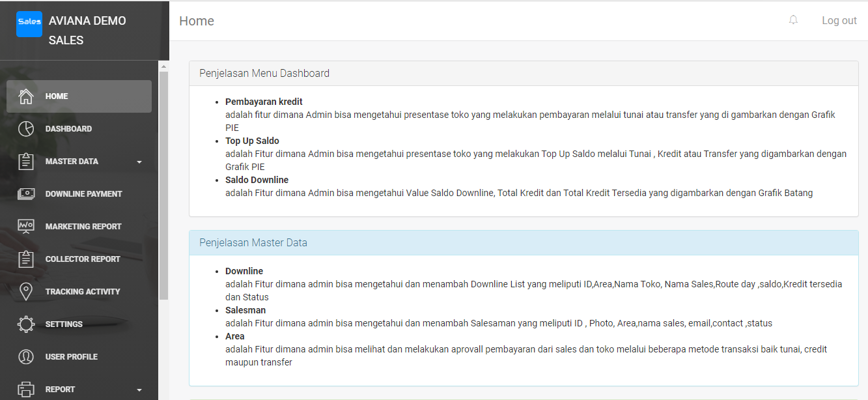The height and width of the screenshot is (400, 868).
Task: Click the Tracking Activity location pin icon
Action: click(x=26, y=292)
